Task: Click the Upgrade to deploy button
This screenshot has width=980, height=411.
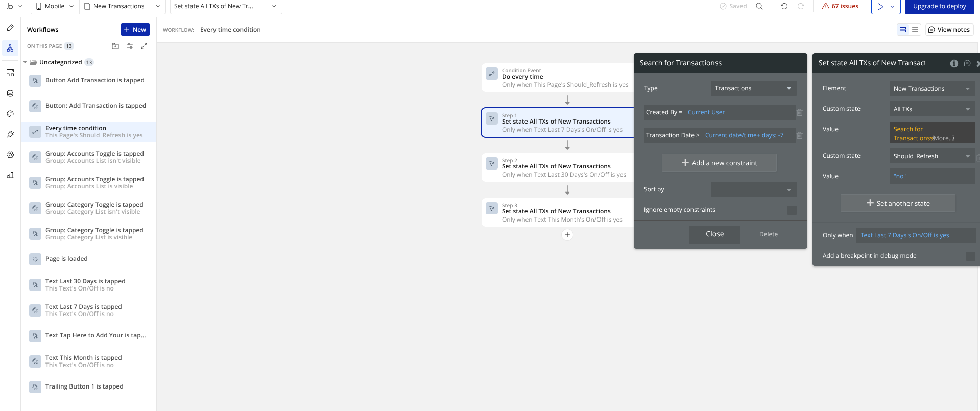Action: click(x=939, y=6)
